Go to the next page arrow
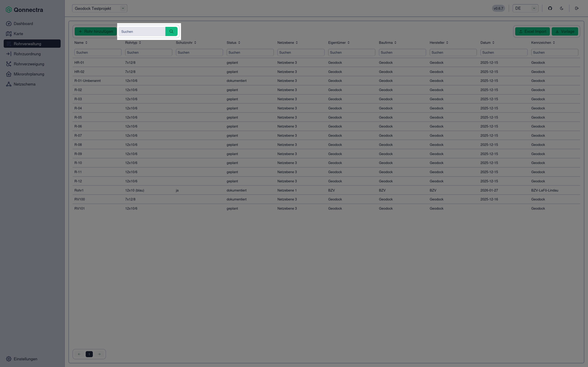 pos(99,354)
